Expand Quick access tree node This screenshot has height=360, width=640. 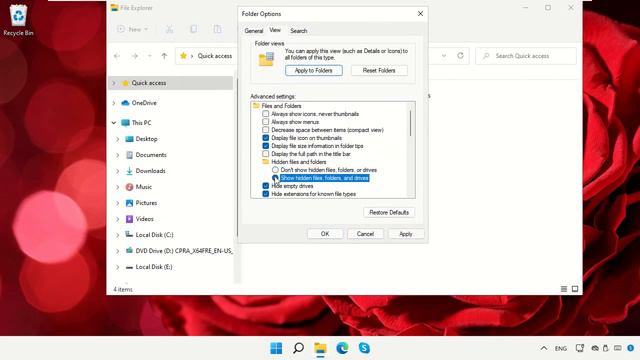point(114,83)
